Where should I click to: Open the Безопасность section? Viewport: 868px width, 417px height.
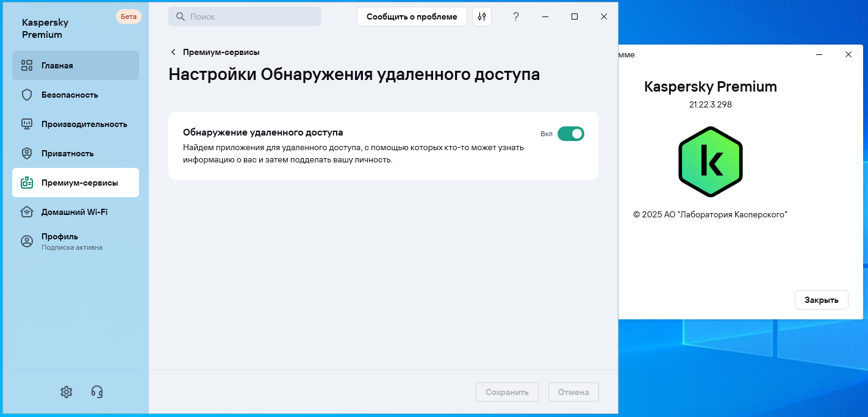pos(76,95)
